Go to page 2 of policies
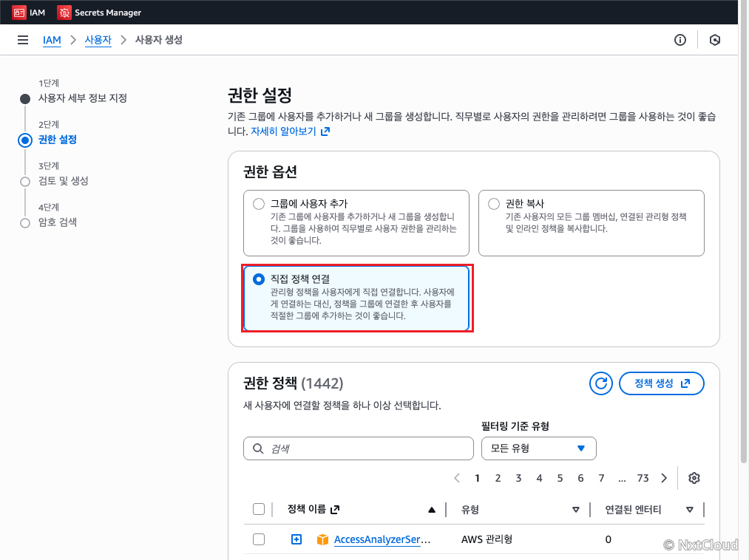749x560 pixels. click(x=498, y=478)
